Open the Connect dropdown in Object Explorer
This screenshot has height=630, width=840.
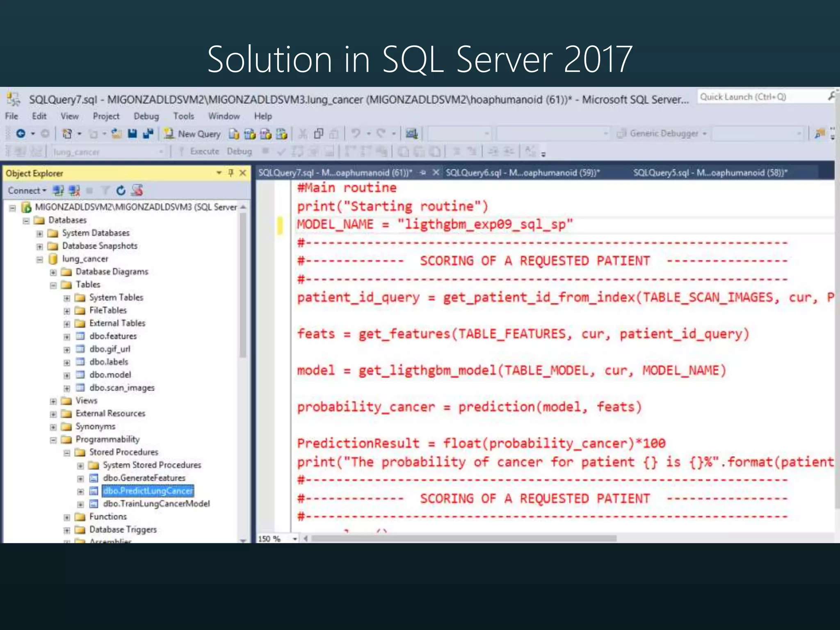click(27, 191)
